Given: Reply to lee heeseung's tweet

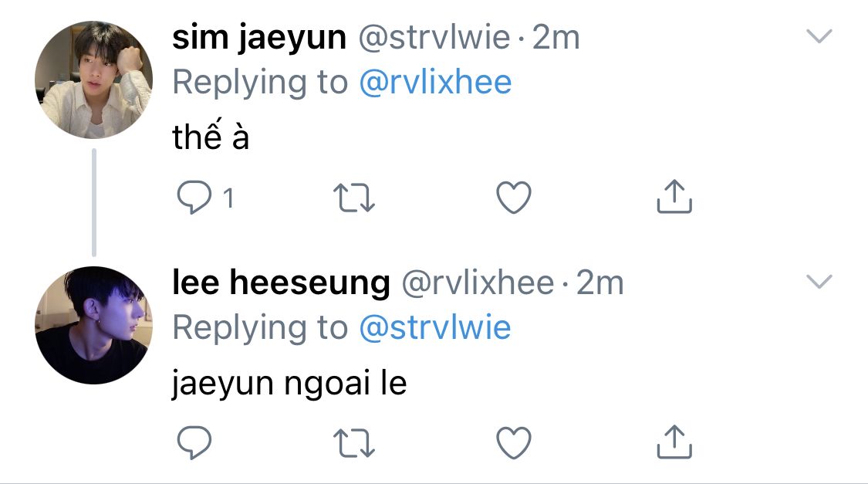Looking at the screenshot, I should tap(194, 442).
